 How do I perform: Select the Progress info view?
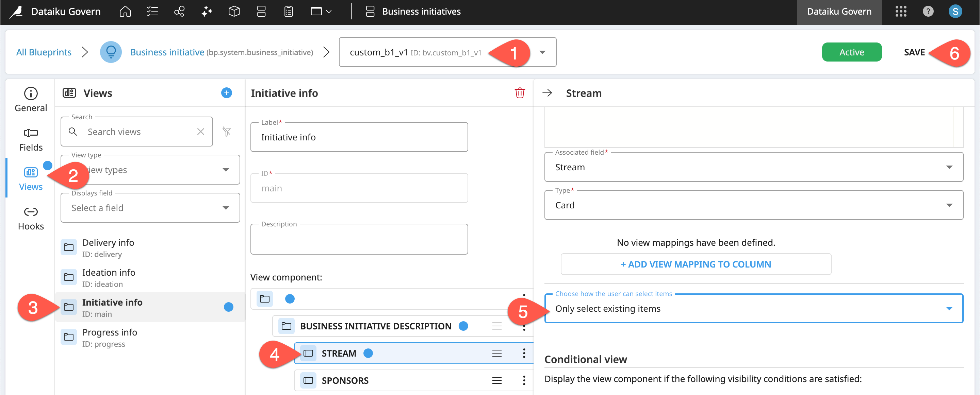(x=110, y=337)
